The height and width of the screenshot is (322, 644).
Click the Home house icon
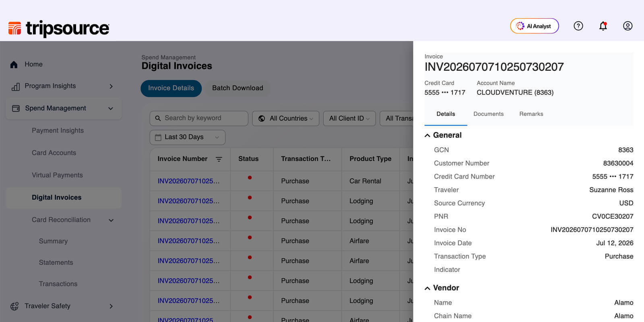point(14,64)
